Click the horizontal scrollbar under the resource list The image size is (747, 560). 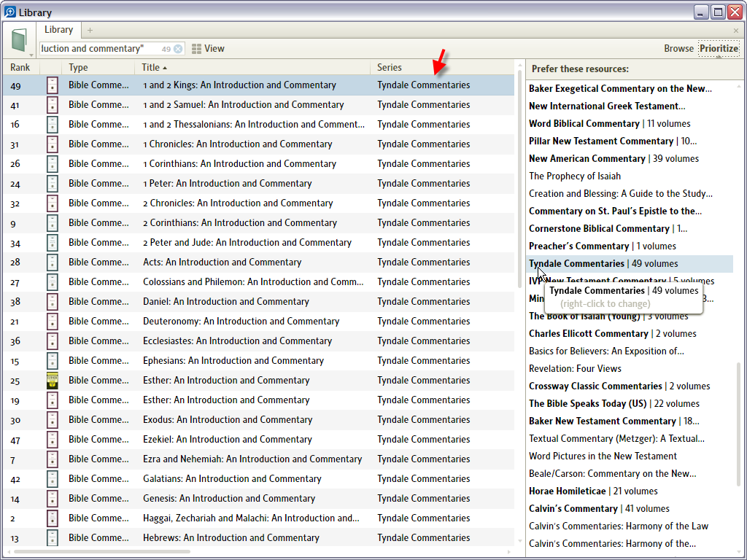[x=102, y=552]
